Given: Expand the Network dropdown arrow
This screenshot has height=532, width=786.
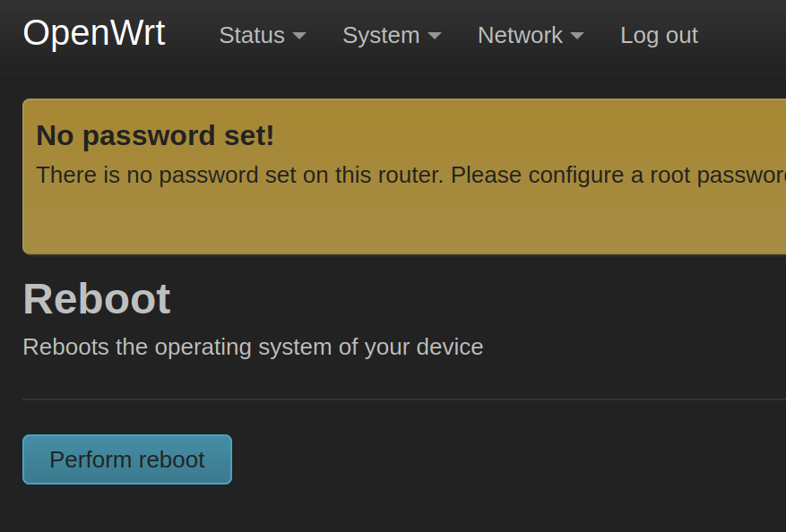Looking at the screenshot, I should point(577,36).
